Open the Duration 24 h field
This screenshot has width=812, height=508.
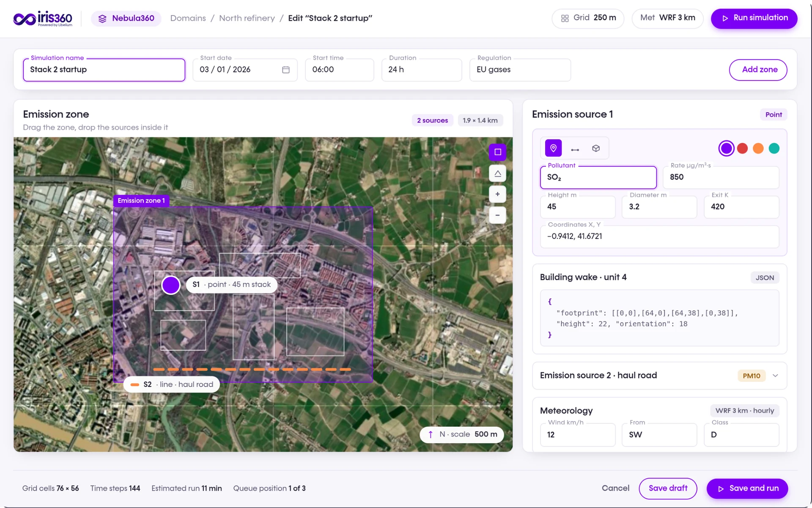coord(421,70)
